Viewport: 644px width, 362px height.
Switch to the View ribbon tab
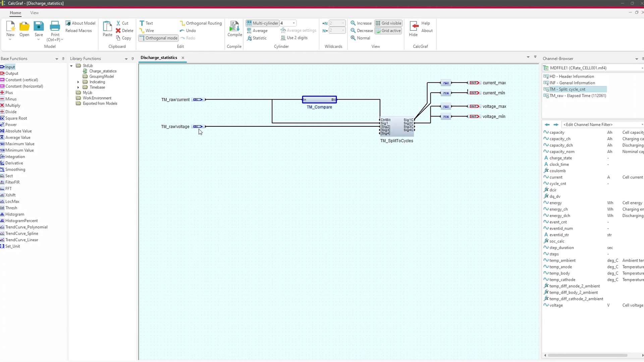coord(34,13)
